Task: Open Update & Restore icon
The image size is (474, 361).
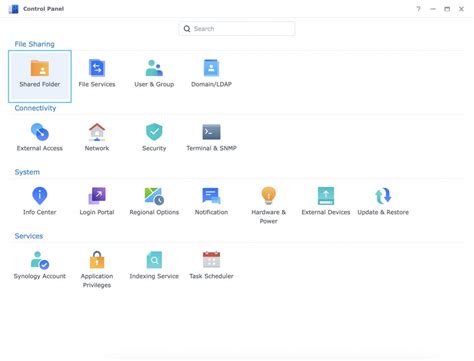Action: click(383, 196)
